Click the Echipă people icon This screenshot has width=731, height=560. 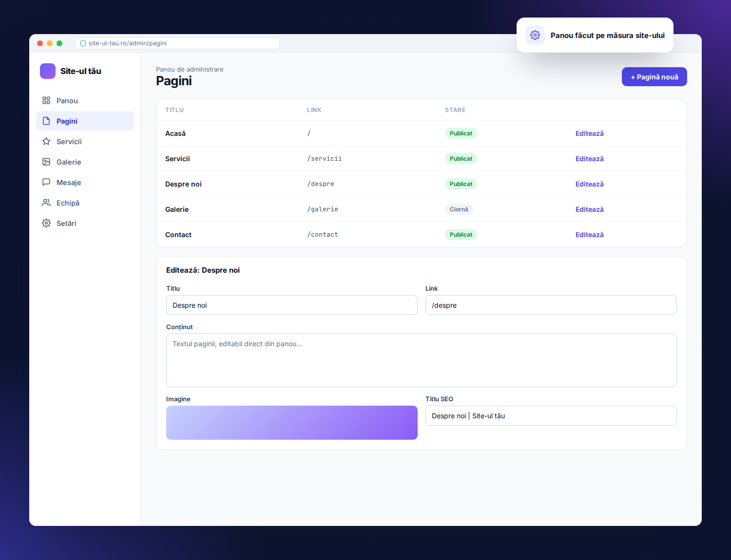pyautogui.click(x=46, y=203)
